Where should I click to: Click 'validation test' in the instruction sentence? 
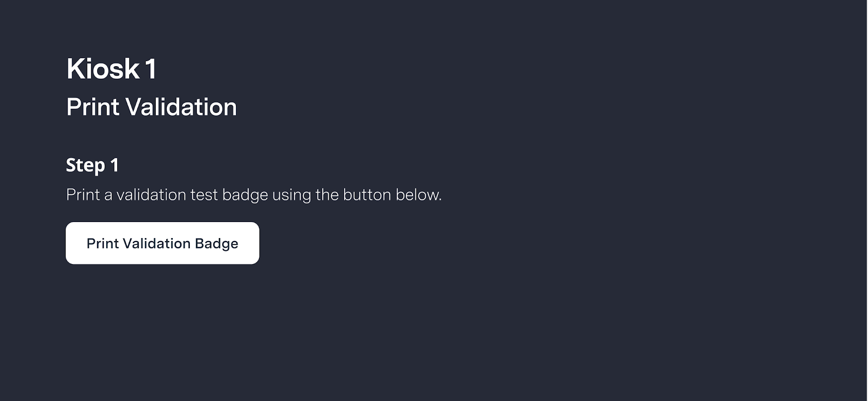(x=167, y=194)
